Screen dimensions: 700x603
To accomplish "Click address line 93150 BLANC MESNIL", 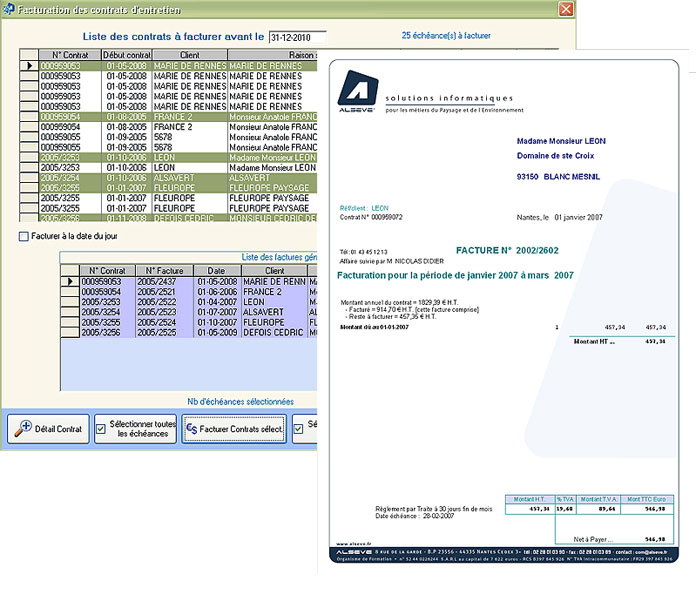I will coord(558,177).
